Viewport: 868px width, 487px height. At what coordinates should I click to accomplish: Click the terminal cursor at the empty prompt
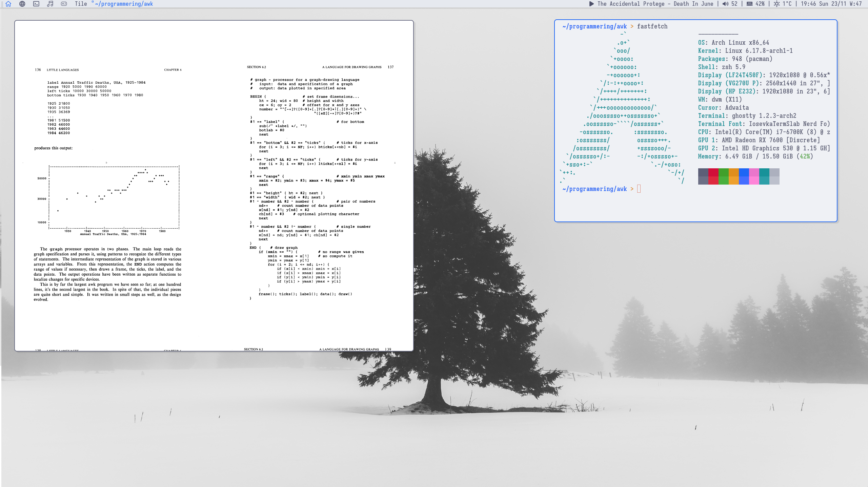click(x=639, y=189)
